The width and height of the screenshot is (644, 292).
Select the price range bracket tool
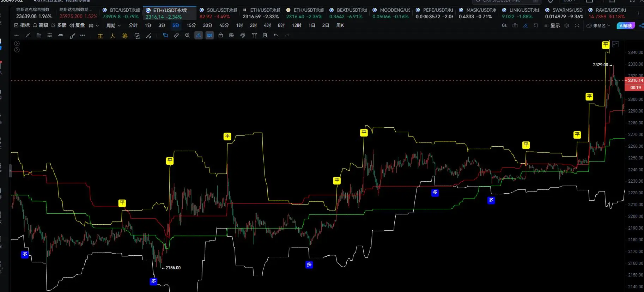(x=61, y=35)
